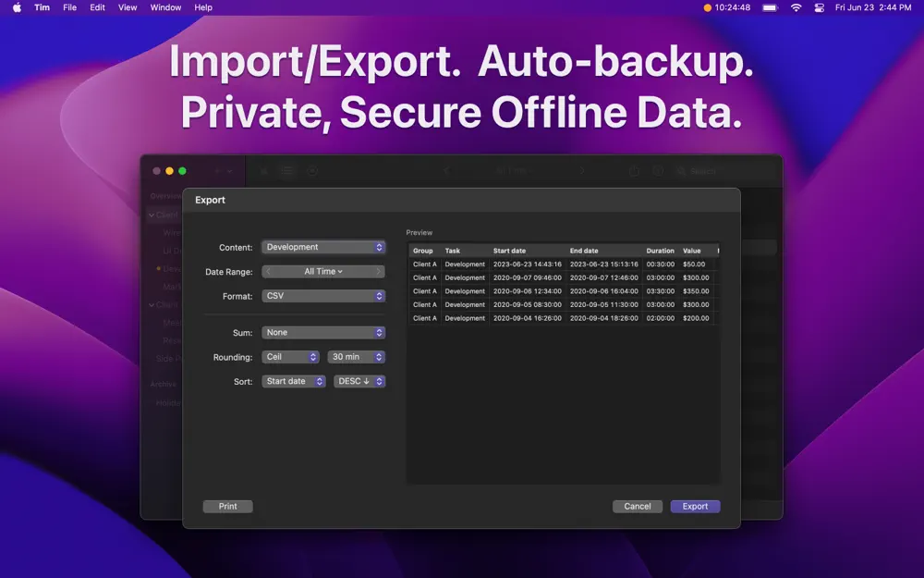Open the Sort field dropdown showing Start date
924x578 pixels.
294,382
